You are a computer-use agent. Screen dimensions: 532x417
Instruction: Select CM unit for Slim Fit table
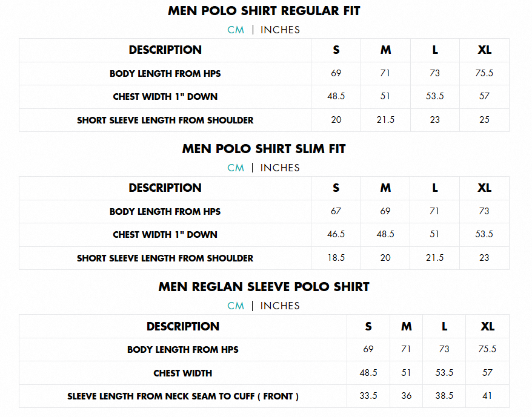click(236, 168)
